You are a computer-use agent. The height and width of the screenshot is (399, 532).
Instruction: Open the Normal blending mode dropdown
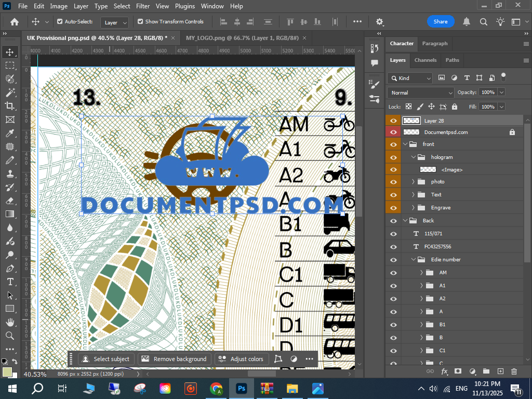[421, 92]
